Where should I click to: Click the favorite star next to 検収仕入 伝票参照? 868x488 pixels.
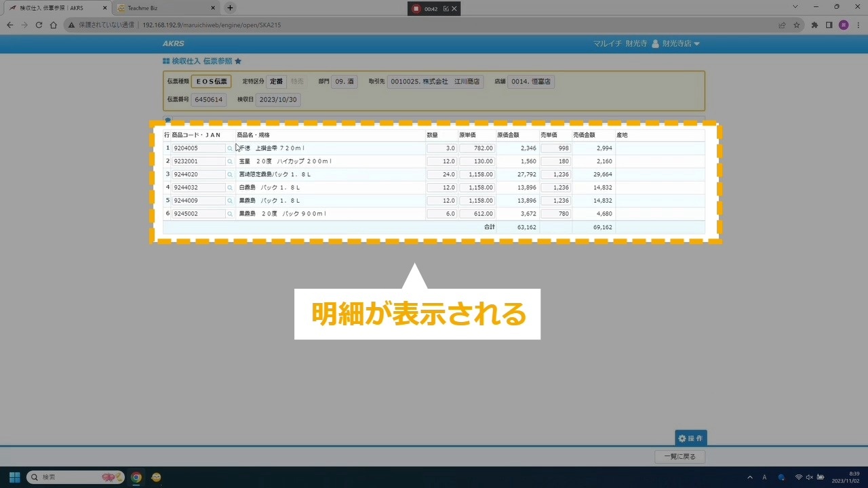[238, 61]
